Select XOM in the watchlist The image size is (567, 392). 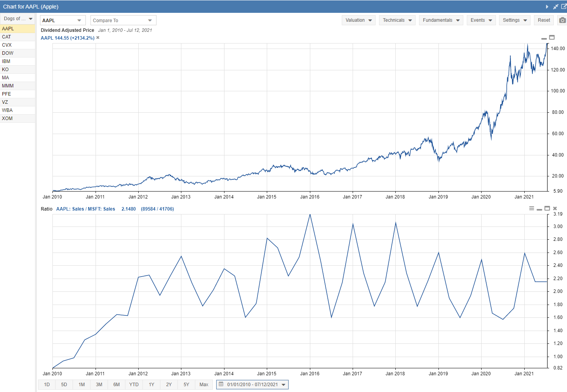tap(17, 118)
